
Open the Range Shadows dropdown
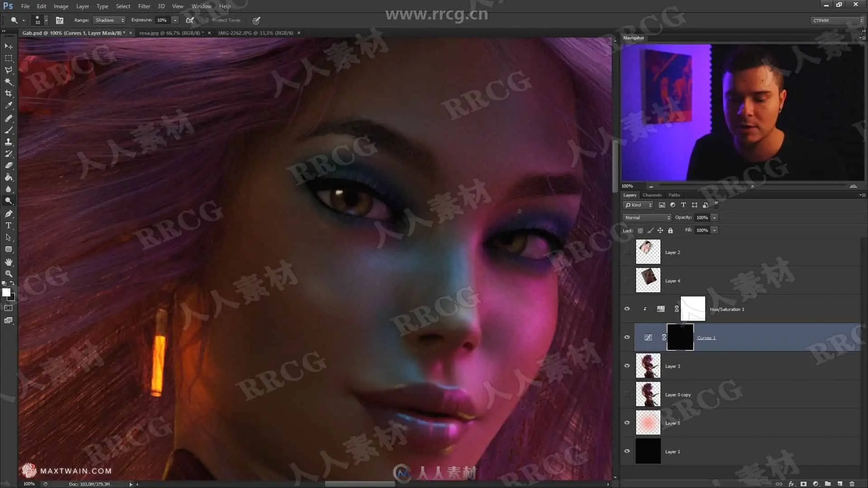pos(109,20)
